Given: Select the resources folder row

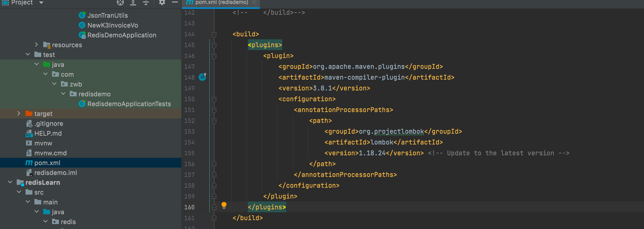Looking at the screenshot, I should pyautogui.click(x=90, y=45).
